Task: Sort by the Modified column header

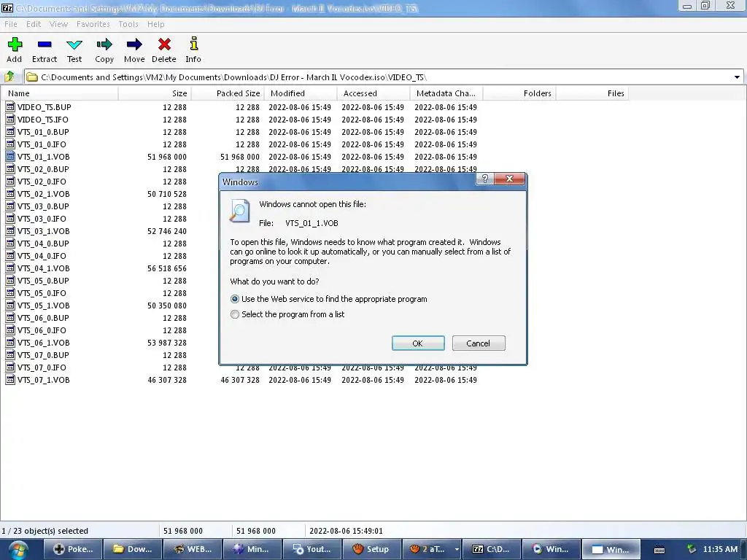Action: (x=300, y=93)
